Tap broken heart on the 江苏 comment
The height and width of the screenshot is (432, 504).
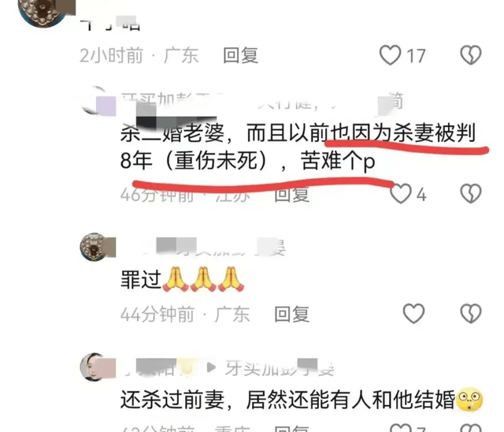pyautogui.click(x=471, y=194)
